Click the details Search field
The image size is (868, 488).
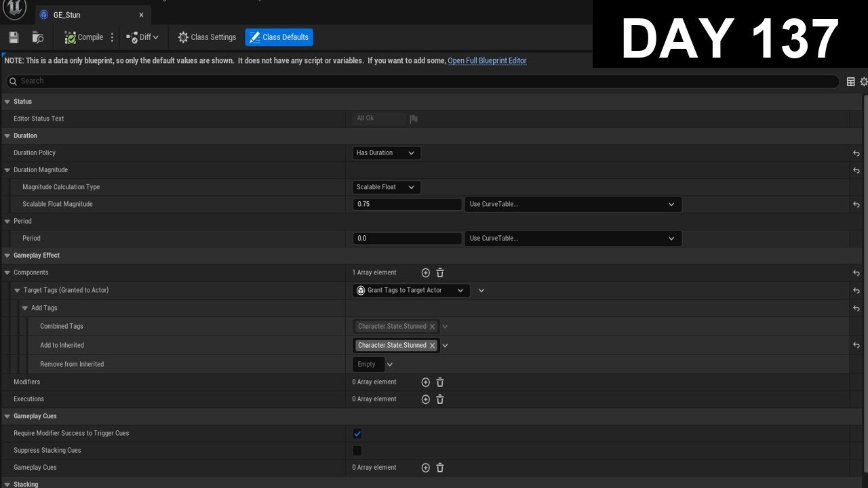(422, 81)
